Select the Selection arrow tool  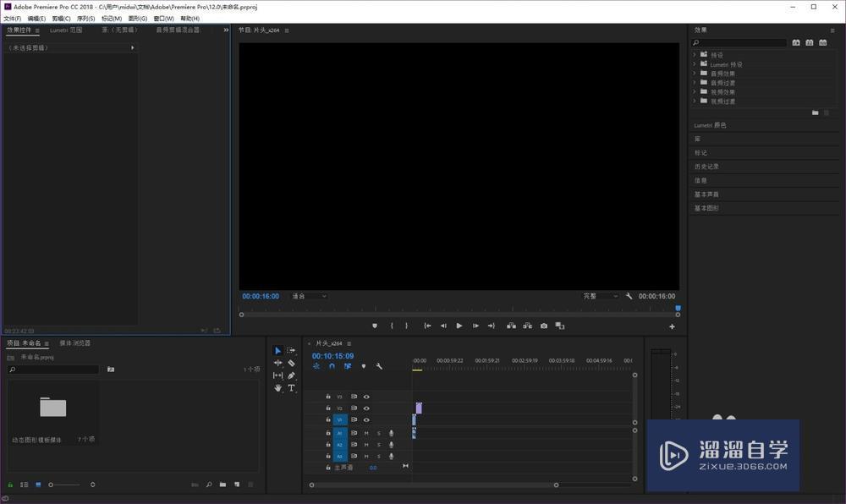(x=277, y=351)
